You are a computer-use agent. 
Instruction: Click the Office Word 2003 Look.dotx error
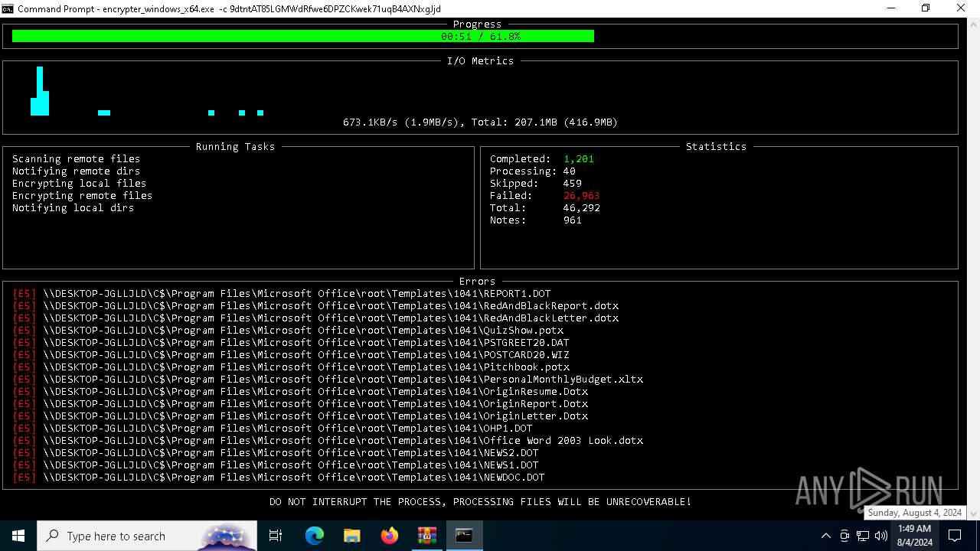(328, 441)
